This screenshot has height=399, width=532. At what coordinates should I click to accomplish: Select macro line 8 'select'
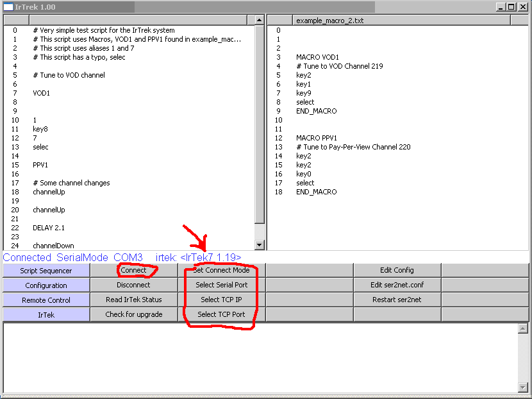[x=305, y=102]
